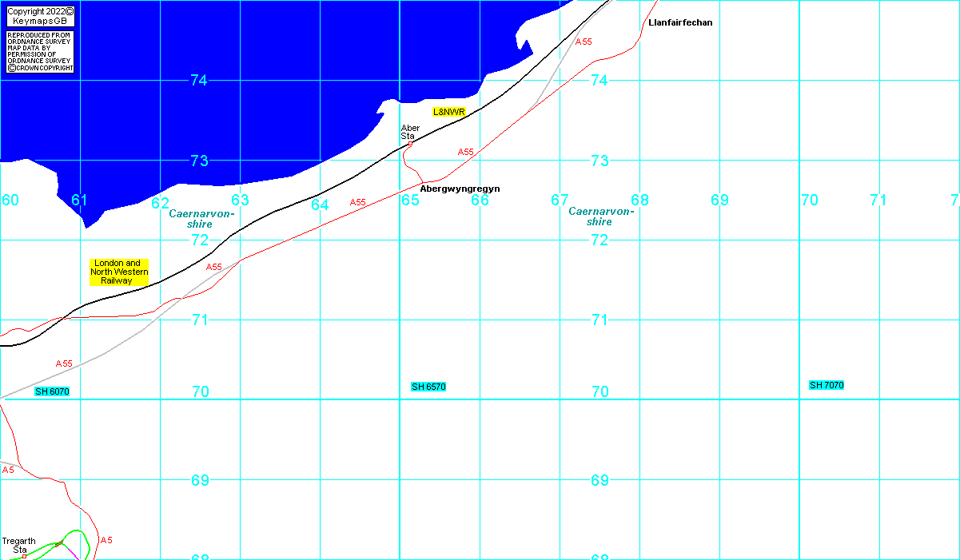960x560 pixels.
Task: Click the A5 label right of Tregarth Sta
Action: (106, 540)
